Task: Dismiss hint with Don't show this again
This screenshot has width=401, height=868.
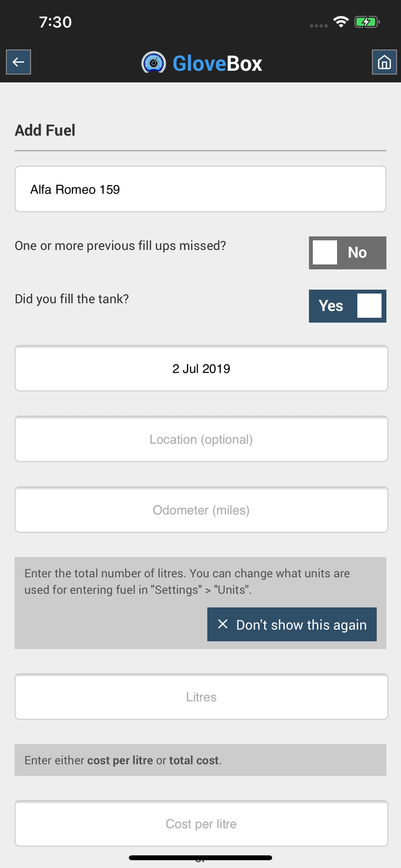Action: tap(292, 624)
